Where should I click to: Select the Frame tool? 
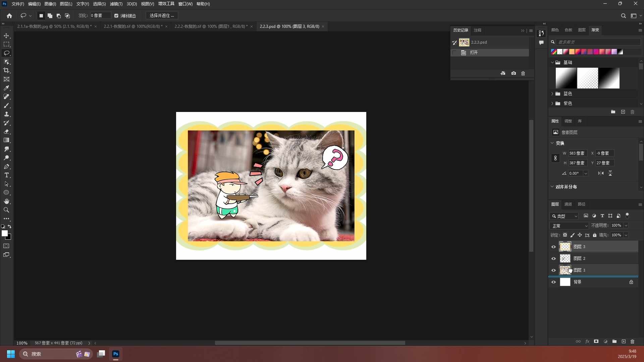pyautogui.click(x=6, y=79)
